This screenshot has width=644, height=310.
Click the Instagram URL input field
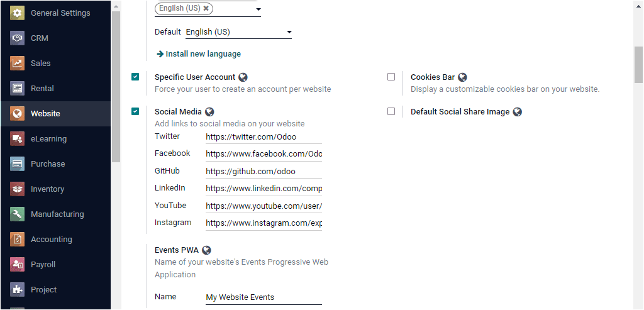(x=264, y=223)
